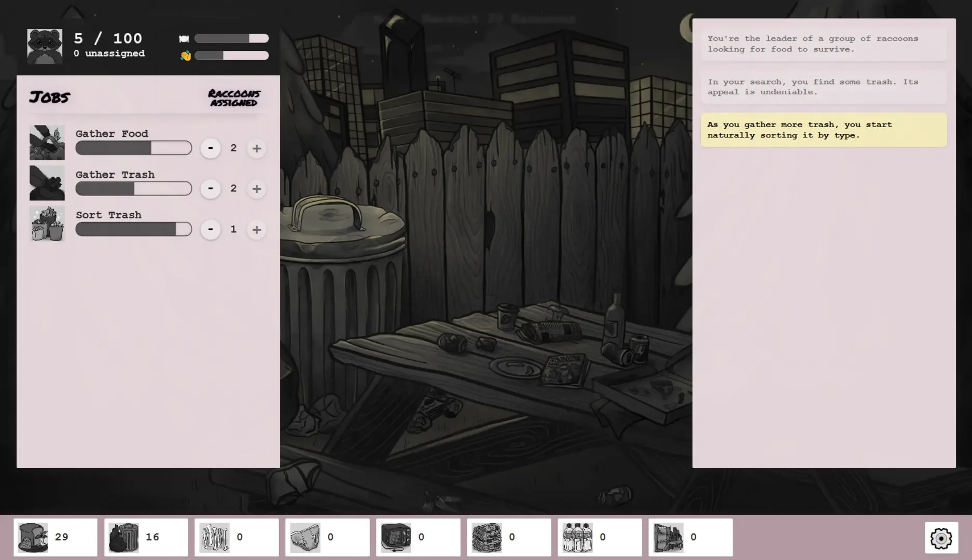Viewport: 972px width, 560px height.
Task: Click the scrap metal resource icon
Action: coord(668,537)
